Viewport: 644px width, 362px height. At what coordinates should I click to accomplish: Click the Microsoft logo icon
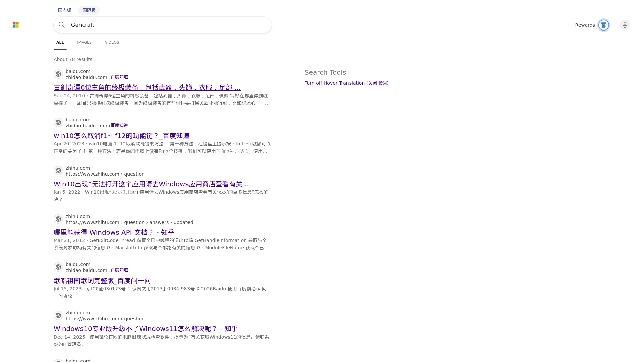tap(16, 25)
